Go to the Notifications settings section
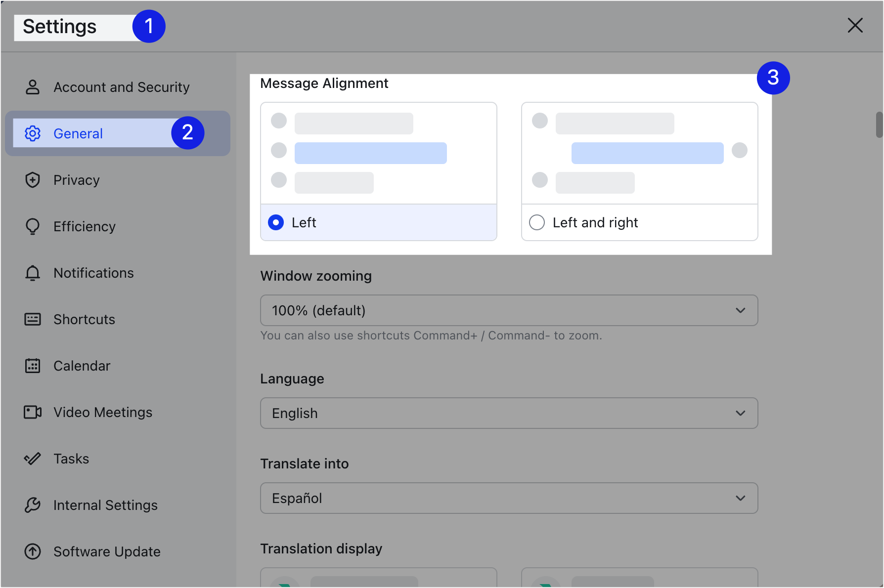The height and width of the screenshot is (588, 884). click(93, 273)
